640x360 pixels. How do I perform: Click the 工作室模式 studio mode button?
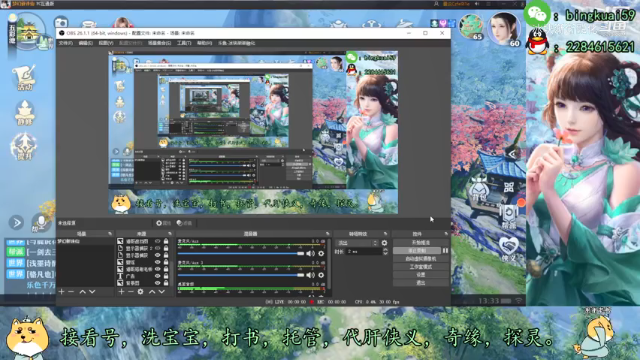421,267
